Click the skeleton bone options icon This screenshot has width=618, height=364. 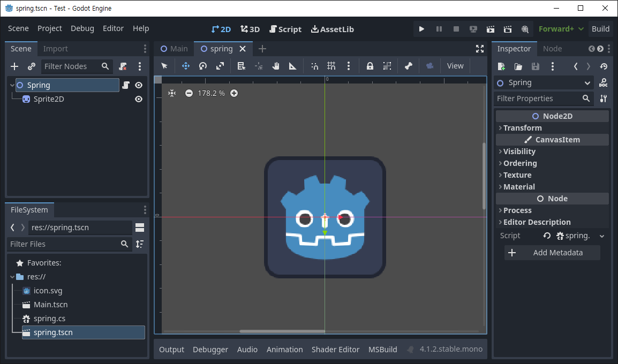pos(408,66)
